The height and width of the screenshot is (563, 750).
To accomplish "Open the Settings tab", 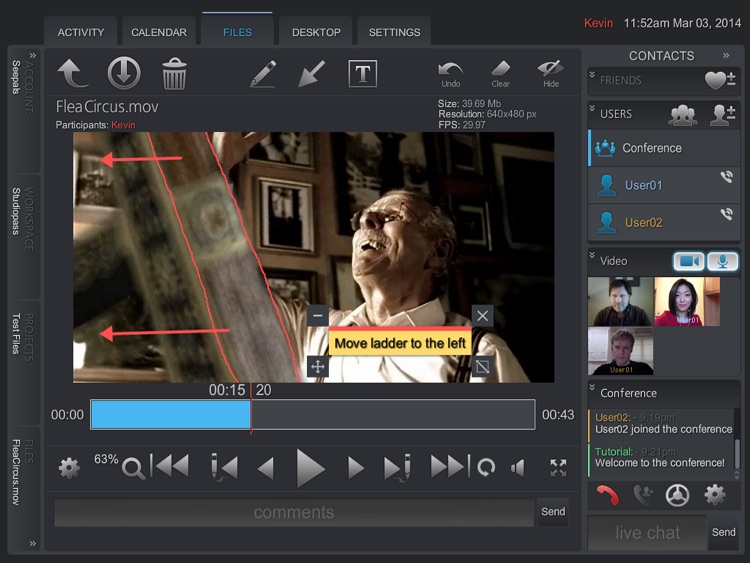I will 394,32.
